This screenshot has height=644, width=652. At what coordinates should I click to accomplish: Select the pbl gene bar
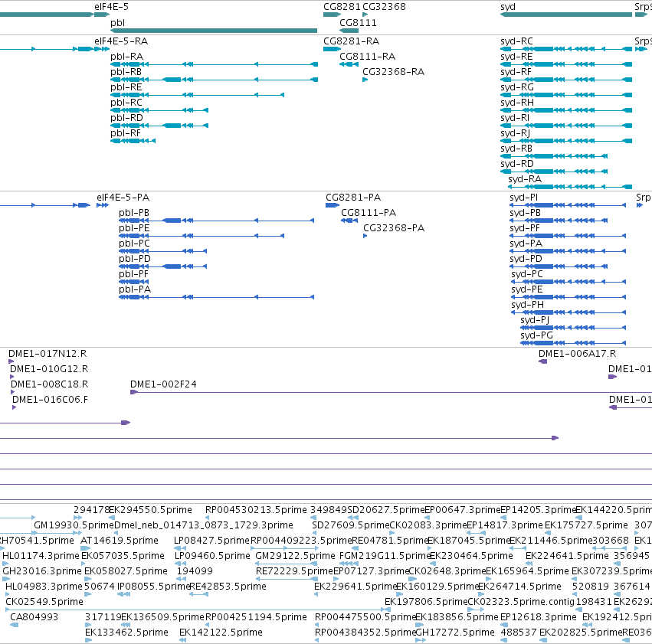214,31
